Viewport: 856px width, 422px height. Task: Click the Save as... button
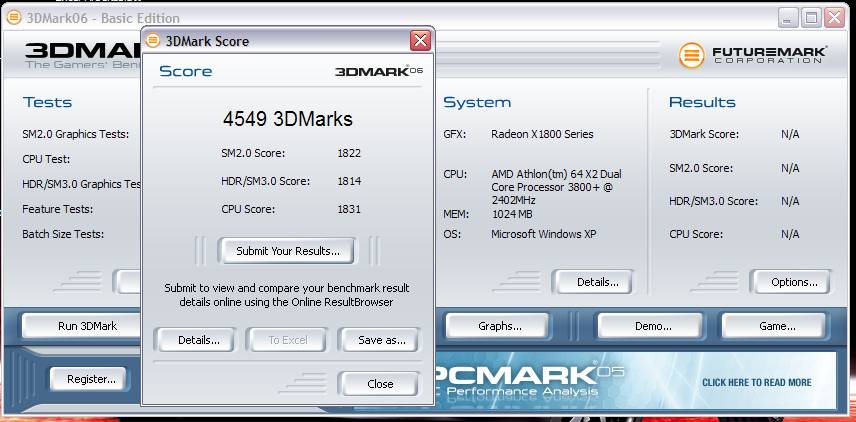[382, 340]
